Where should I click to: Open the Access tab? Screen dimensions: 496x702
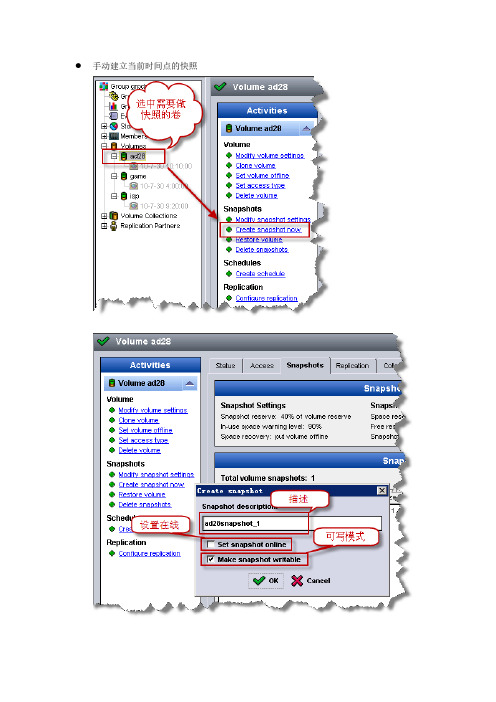pyautogui.click(x=262, y=366)
